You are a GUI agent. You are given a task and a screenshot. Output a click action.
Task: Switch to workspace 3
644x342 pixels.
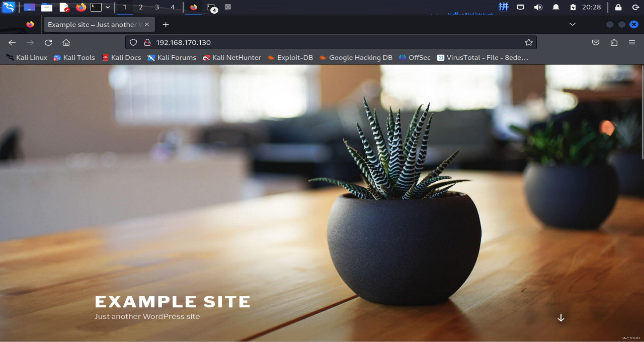(157, 7)
